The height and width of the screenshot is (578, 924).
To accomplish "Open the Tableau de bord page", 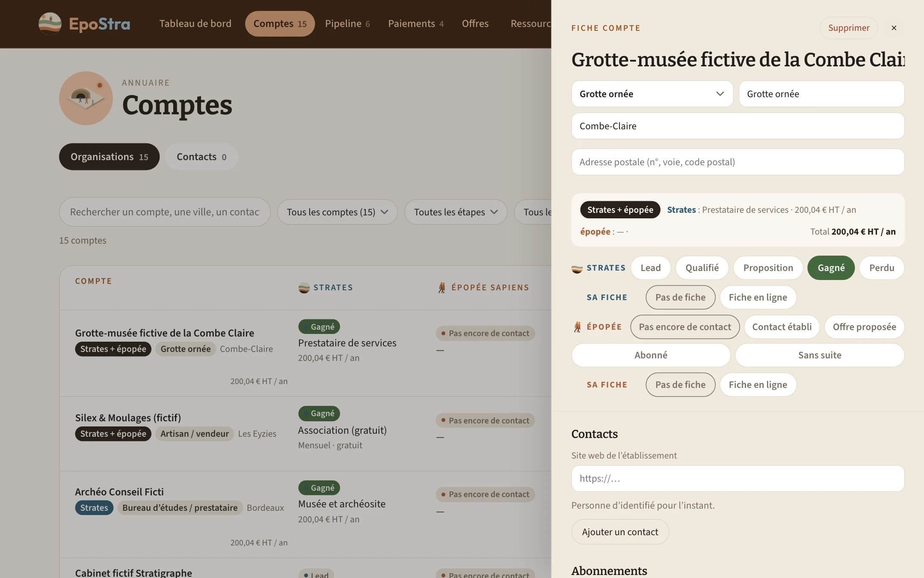I will (195, 24).
